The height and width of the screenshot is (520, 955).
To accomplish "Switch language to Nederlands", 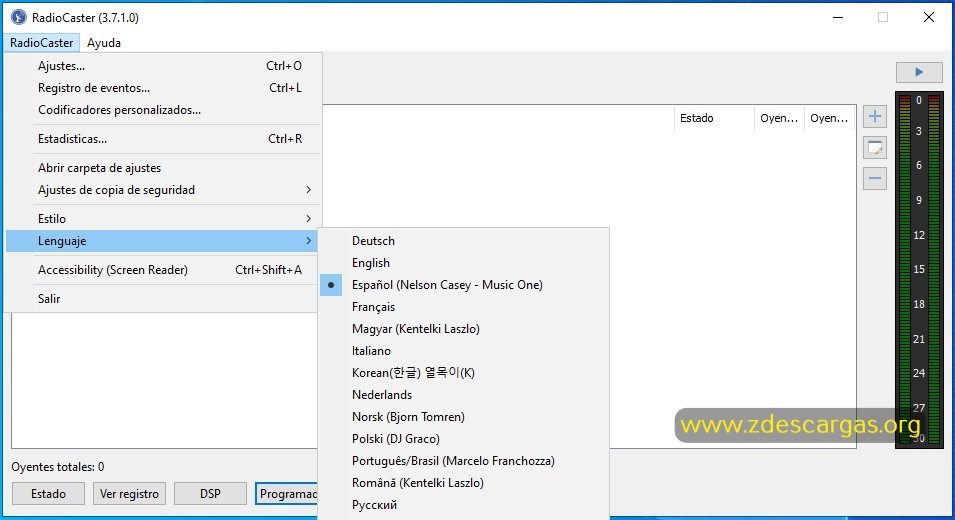I will (x=463, y=395).
